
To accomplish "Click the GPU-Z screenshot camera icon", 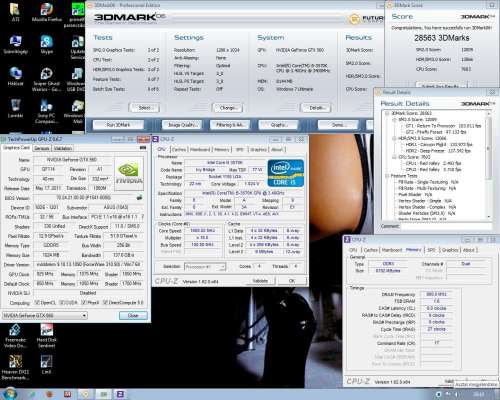I will [143, 148].
